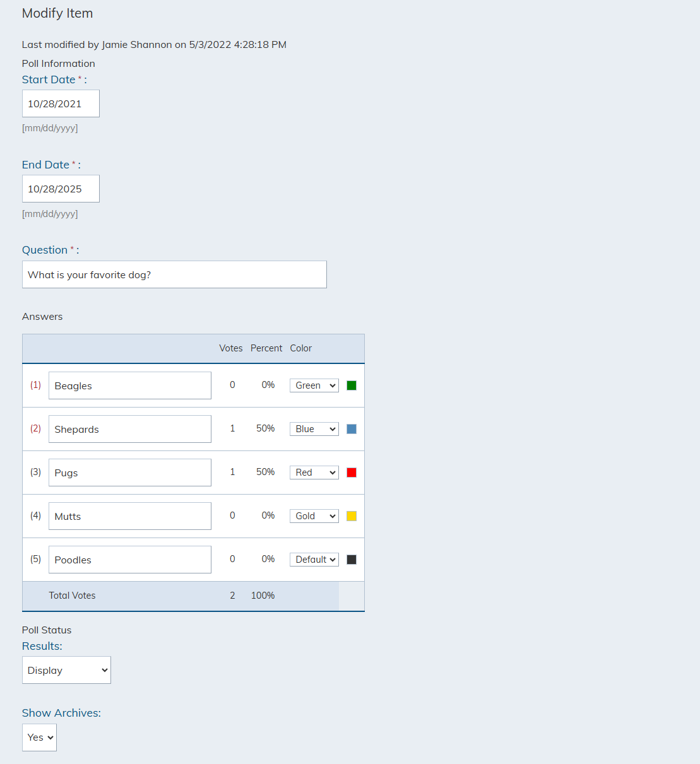This screenshot has width=700, height=764.
Task: Click the Start Date label
Action: click(49, 79)
